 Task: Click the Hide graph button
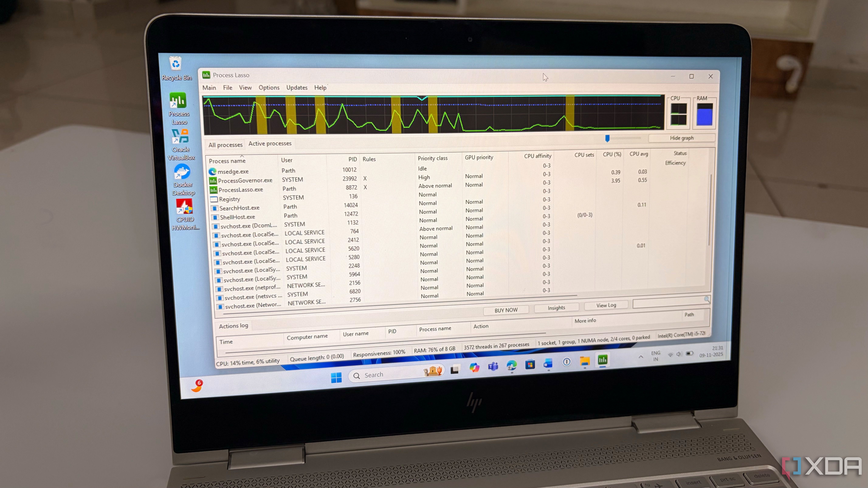[x=681, y=138]
